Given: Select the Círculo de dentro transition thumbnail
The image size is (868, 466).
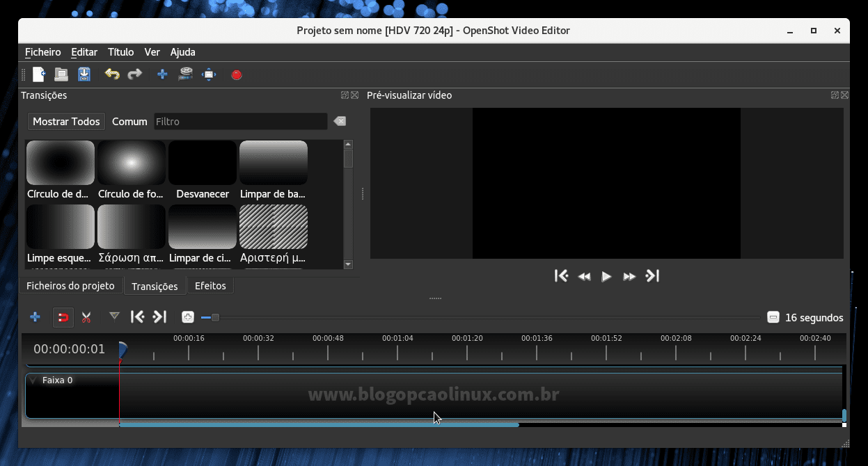Looking at the screenshot, I should pos(61,163).
